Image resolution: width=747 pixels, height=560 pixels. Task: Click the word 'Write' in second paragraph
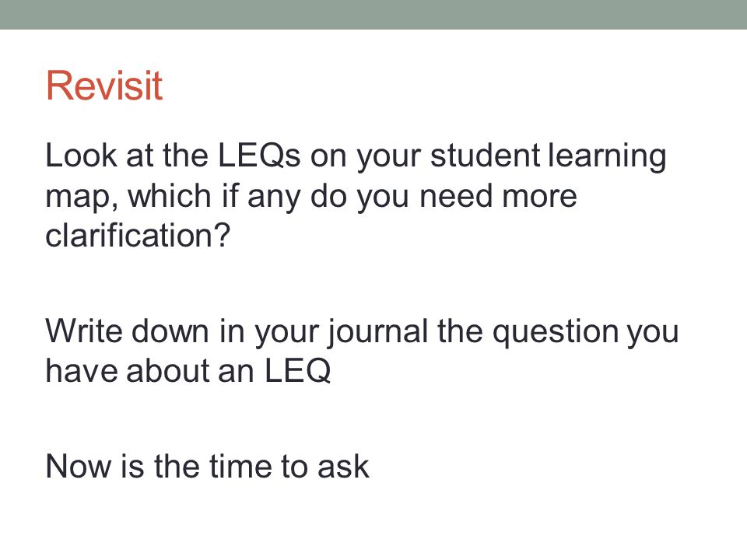tap(84, 331)
